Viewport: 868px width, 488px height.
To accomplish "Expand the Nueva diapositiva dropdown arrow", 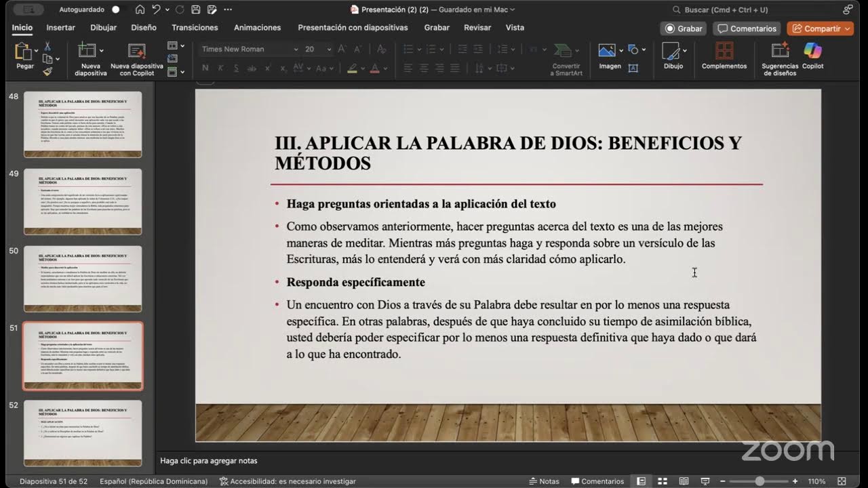I will 101,51.
